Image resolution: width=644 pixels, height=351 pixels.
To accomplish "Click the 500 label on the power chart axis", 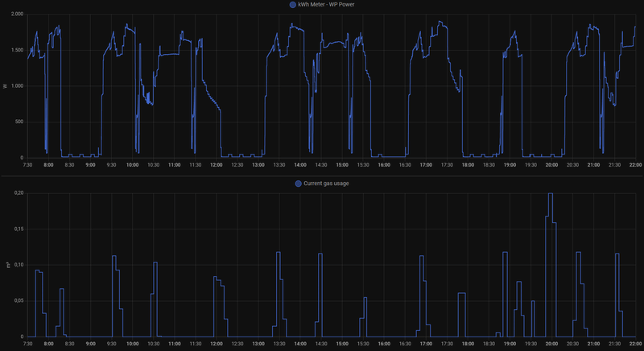I will pyautogui.click(x=19, y=122).
